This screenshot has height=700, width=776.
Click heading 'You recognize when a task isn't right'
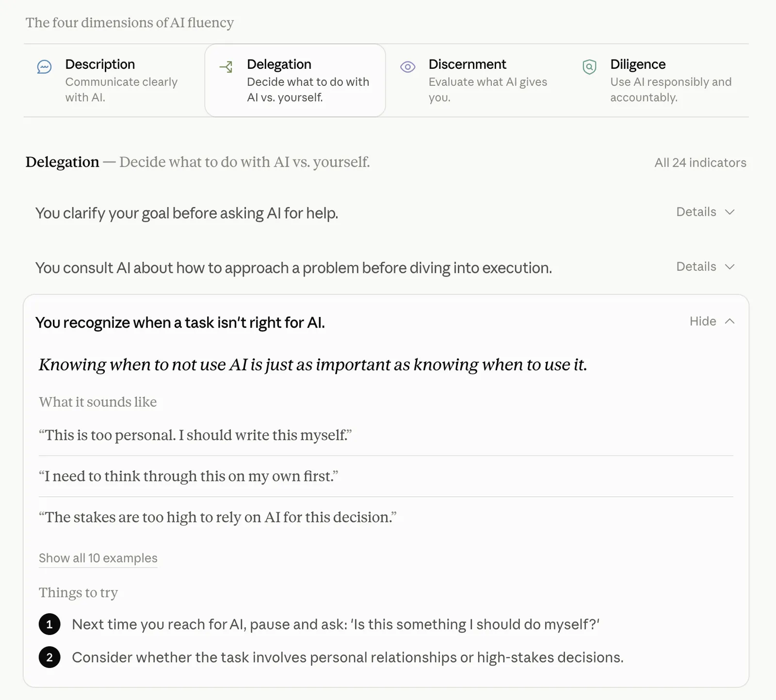(180, 322)
